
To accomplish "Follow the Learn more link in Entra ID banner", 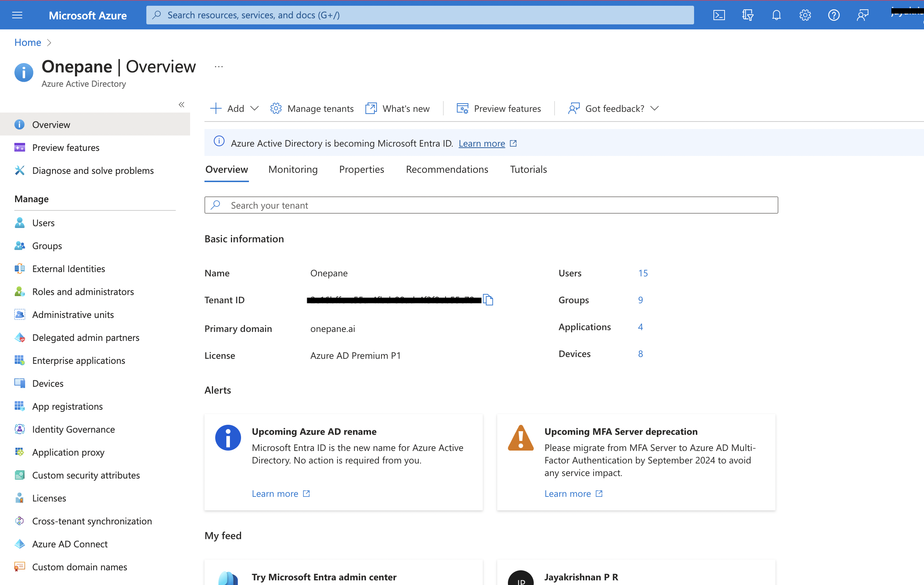I will click(x=482, y=143).
